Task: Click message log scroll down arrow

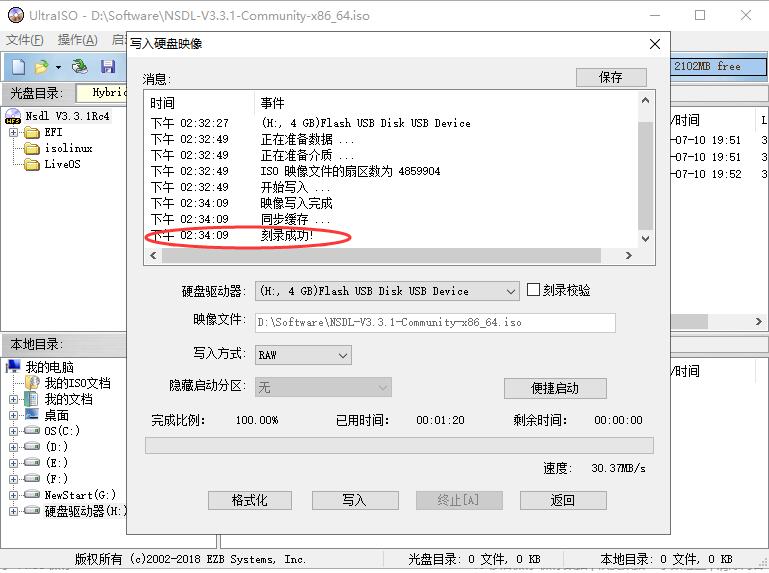Action: [x=645, y=239]
